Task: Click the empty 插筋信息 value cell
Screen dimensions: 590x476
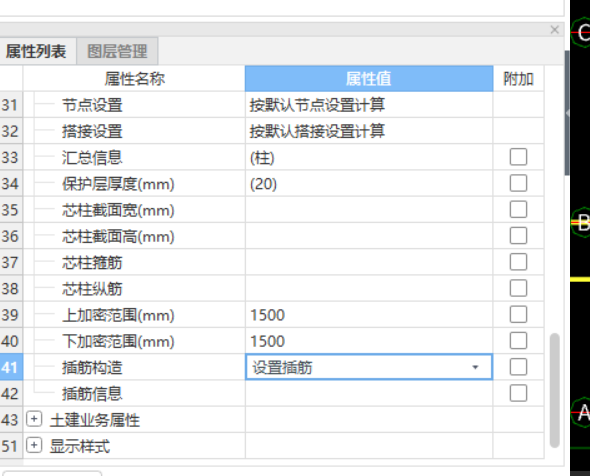Action: pyautogui.click(x=369, y=394)
